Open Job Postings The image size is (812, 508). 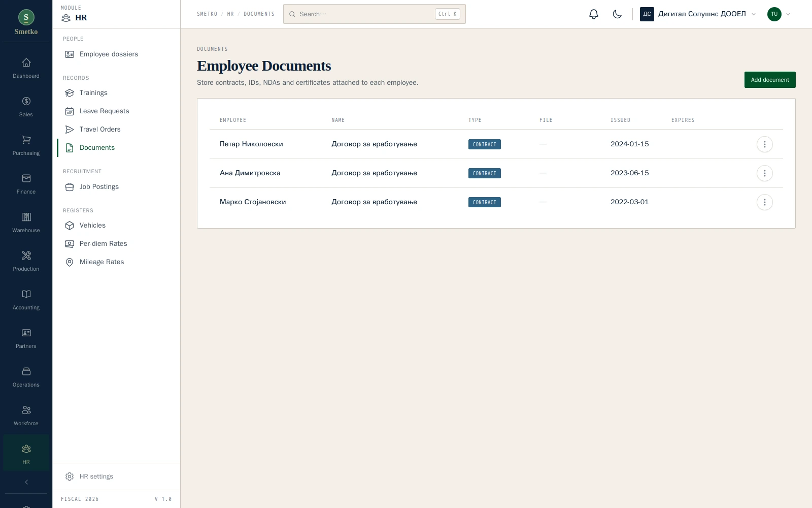(x=116, y=187)
